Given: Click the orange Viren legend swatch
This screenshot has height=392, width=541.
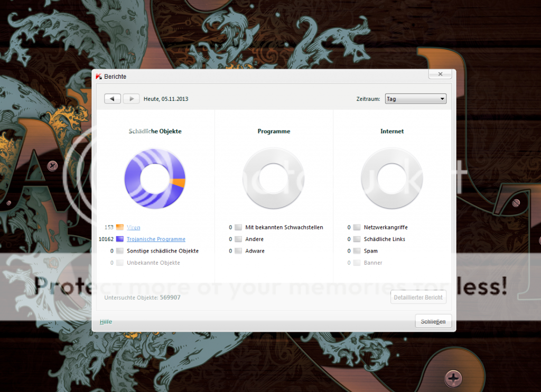Looking at the screenshot, I should point(120,227).
